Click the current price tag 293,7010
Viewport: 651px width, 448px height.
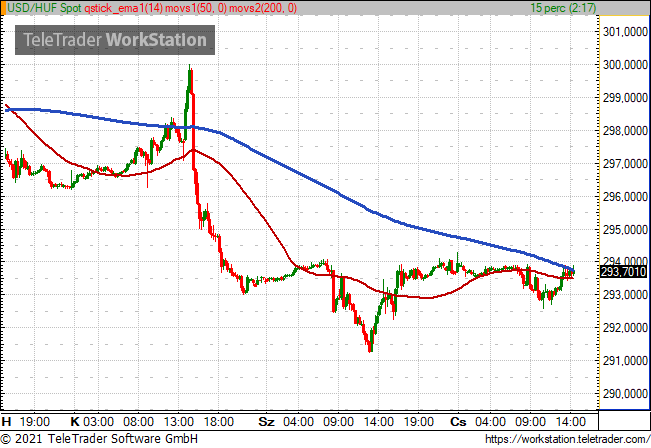[x=624, y=272]
